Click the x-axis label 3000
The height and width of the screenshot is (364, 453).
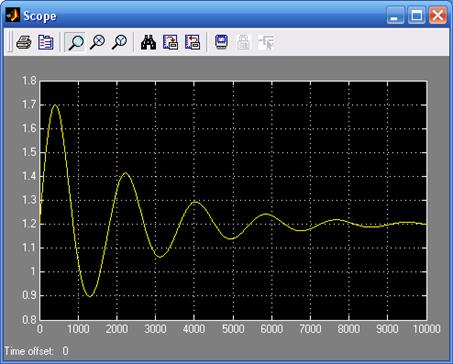click(x=156, y=329)
